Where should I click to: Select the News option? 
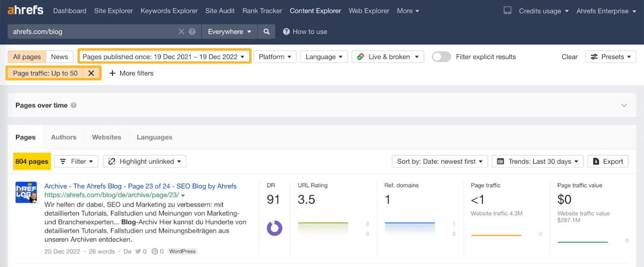pyautogui.click(x=60, y=57)
